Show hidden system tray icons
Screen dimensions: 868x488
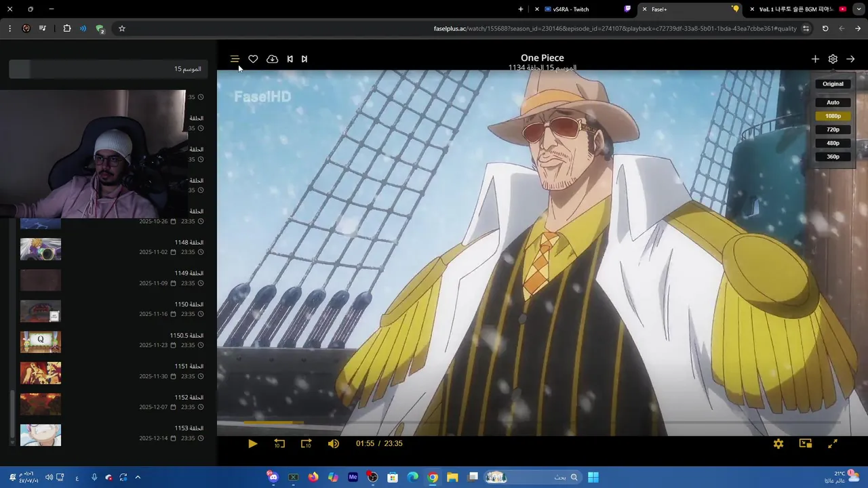tap(138, 477)
